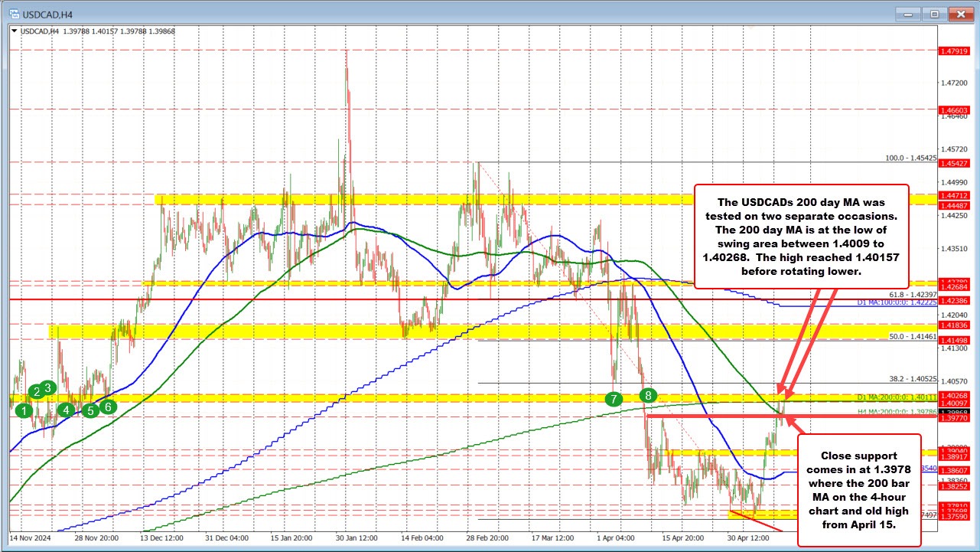The width and height of the screenshot is (980, 552).
Task: Click the 1.43510 price axis value
Action: [x=954, y=248]
